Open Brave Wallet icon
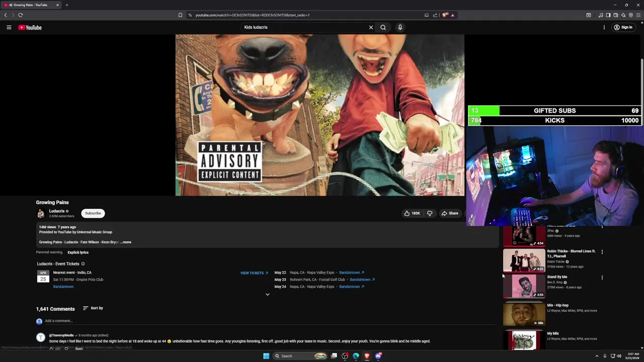Screen dimensions: 644x362 616,15
